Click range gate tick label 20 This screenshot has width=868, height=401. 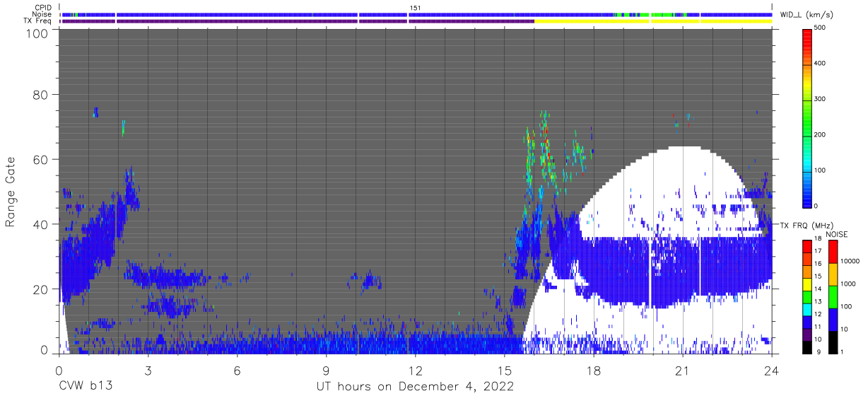click(40, 289)
